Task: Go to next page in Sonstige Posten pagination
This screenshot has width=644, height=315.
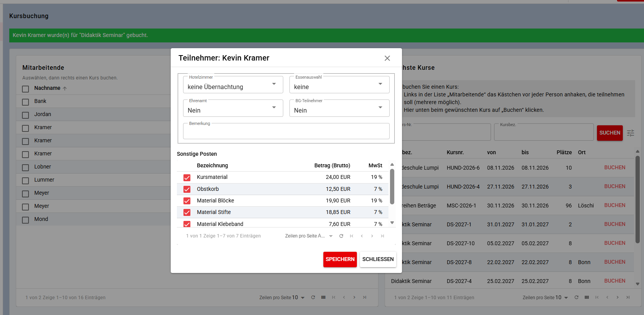Action: pos(372,236)
